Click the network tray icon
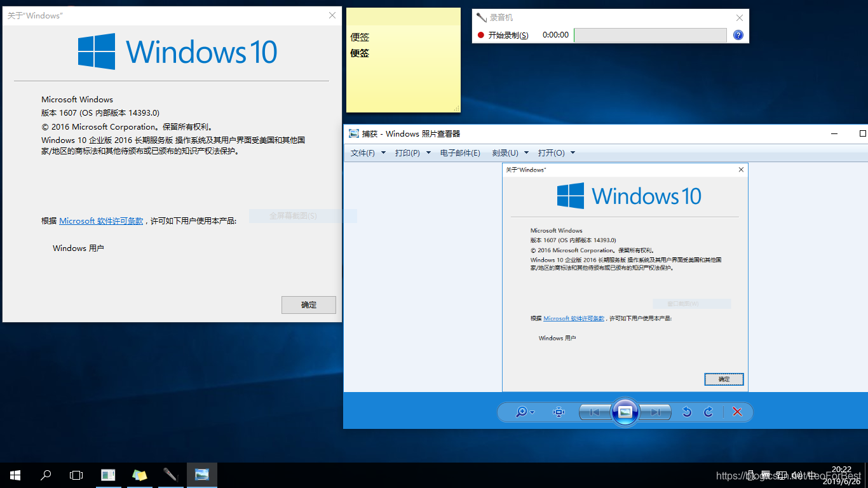 click(782, 475)
